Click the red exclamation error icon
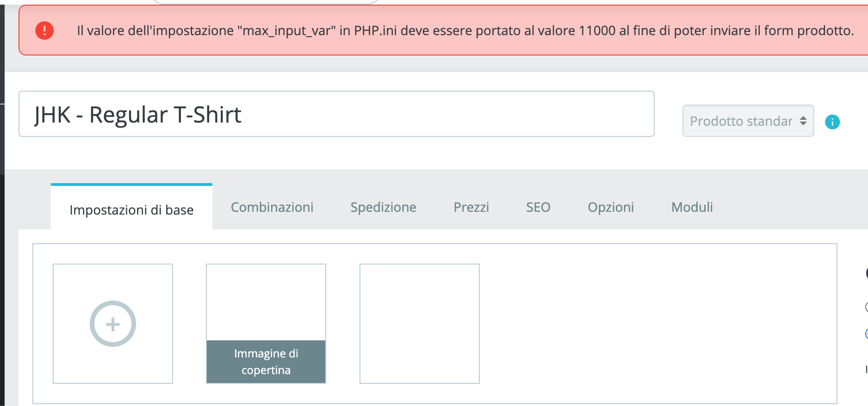 click(x=44, y=31)
